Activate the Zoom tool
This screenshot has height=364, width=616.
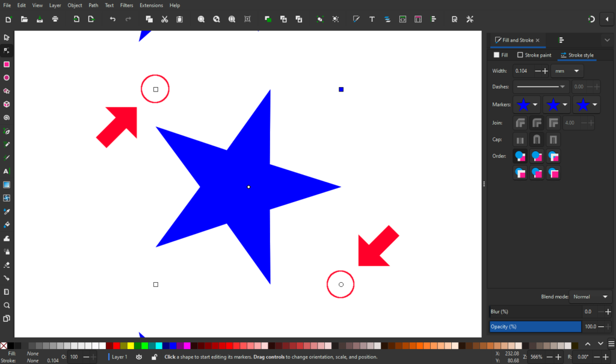click(x=7, y=305)
